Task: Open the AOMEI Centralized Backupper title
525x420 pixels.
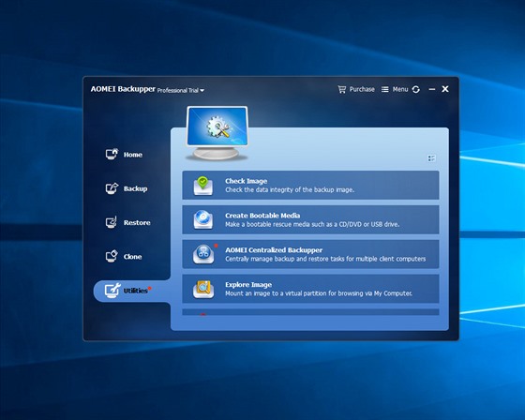Action: pos(274,250)
